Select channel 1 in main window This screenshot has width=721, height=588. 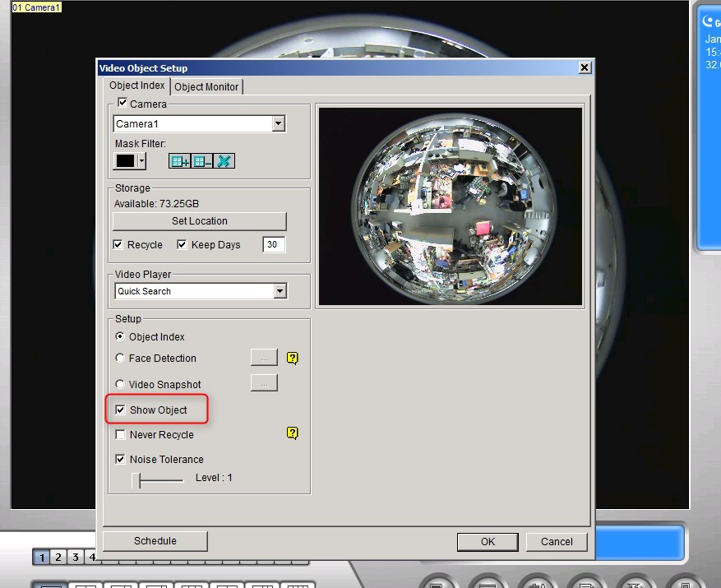41,558
